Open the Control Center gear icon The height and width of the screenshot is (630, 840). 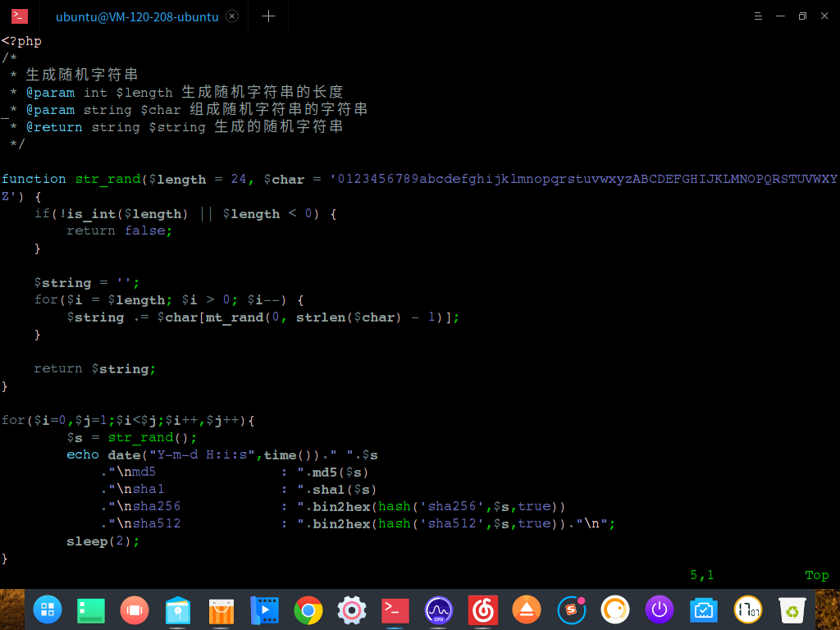click(x=351, y=610)
